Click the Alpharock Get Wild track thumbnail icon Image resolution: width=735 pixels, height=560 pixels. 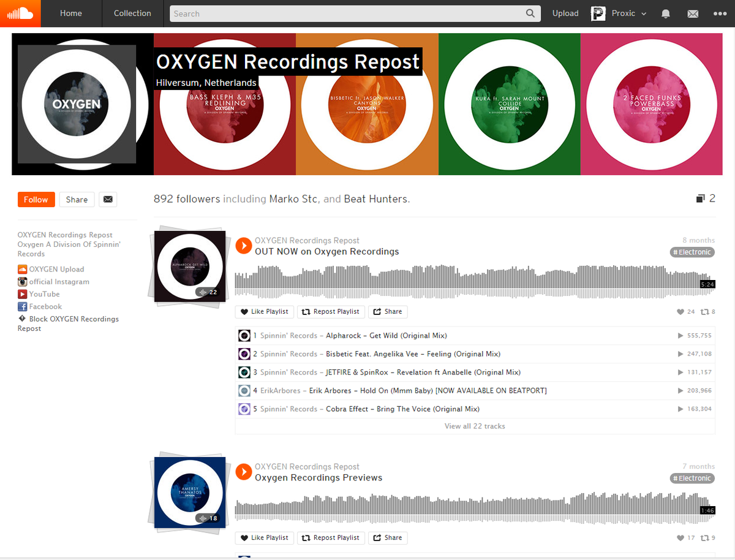click(x=244, y=336)
